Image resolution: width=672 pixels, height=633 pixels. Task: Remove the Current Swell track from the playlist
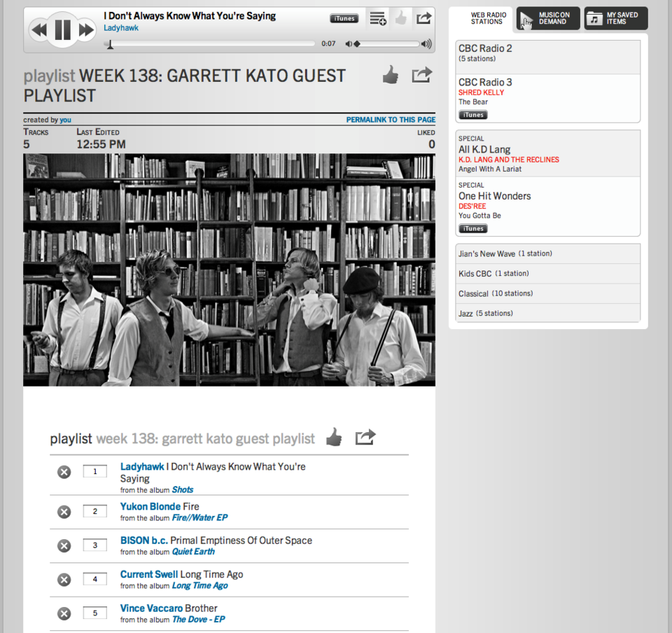(x=64, y=580)
